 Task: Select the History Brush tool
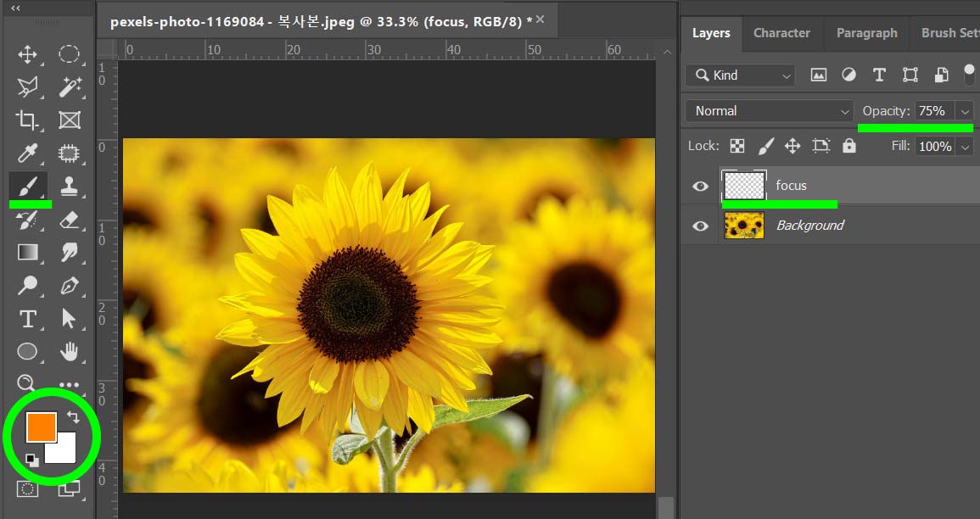pyautogui.click(x=27, y=219)
